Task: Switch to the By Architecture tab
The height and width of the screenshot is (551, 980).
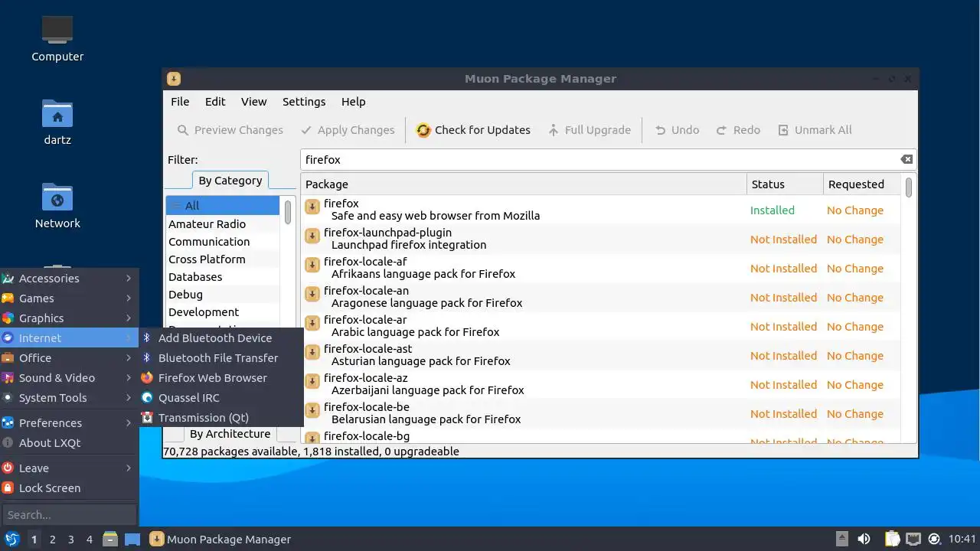Action: tap(230, 434)
